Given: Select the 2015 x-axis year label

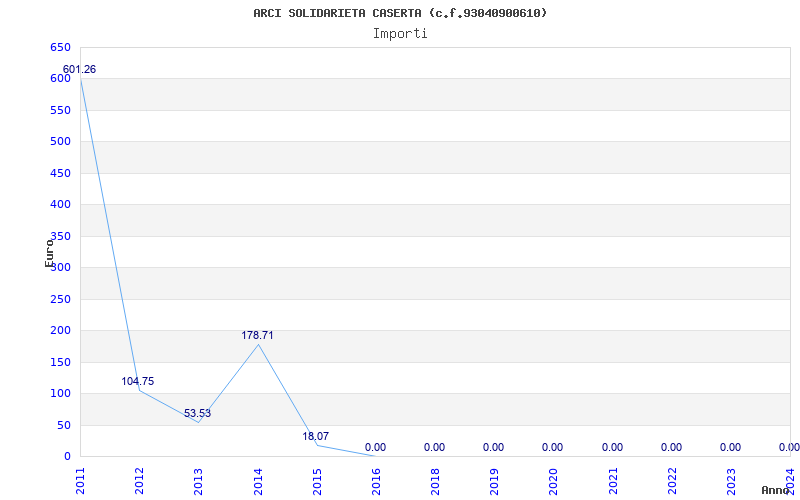Looking at the screenshot, I should tap(317, 481).
